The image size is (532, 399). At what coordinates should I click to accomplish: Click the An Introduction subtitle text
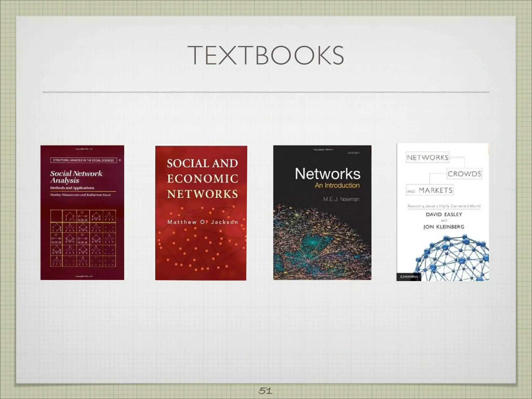(x=337, y=185)
